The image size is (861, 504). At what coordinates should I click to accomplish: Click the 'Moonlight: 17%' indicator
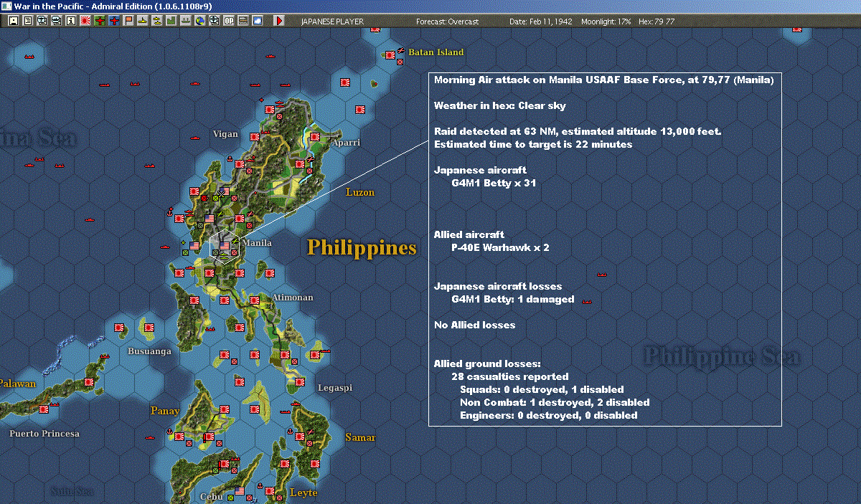(606, 22)
